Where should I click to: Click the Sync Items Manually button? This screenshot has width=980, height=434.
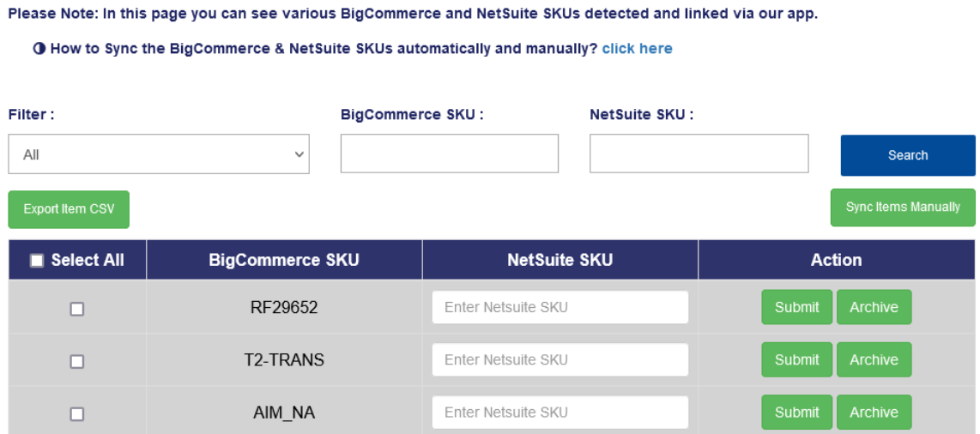click(x=903, y=208)
